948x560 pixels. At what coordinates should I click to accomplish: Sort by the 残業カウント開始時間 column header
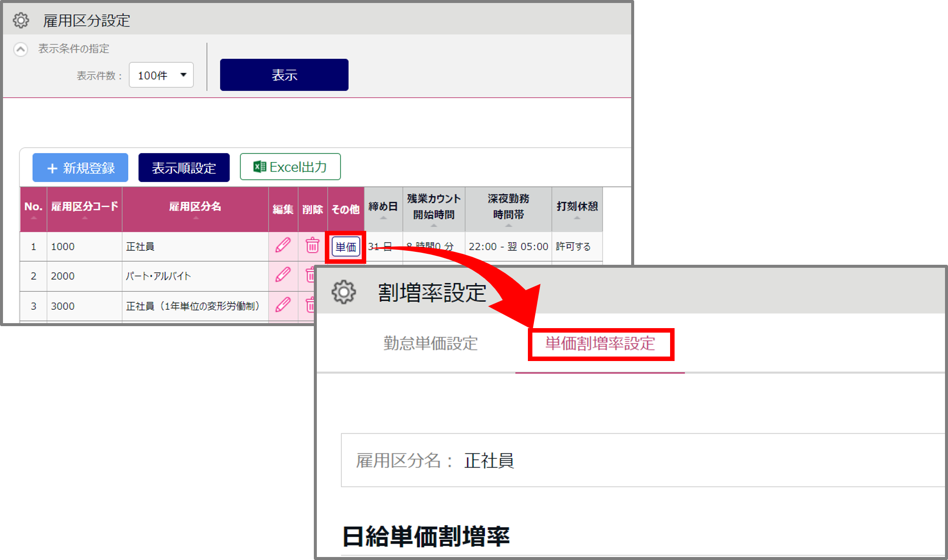(x=434, y=209)
